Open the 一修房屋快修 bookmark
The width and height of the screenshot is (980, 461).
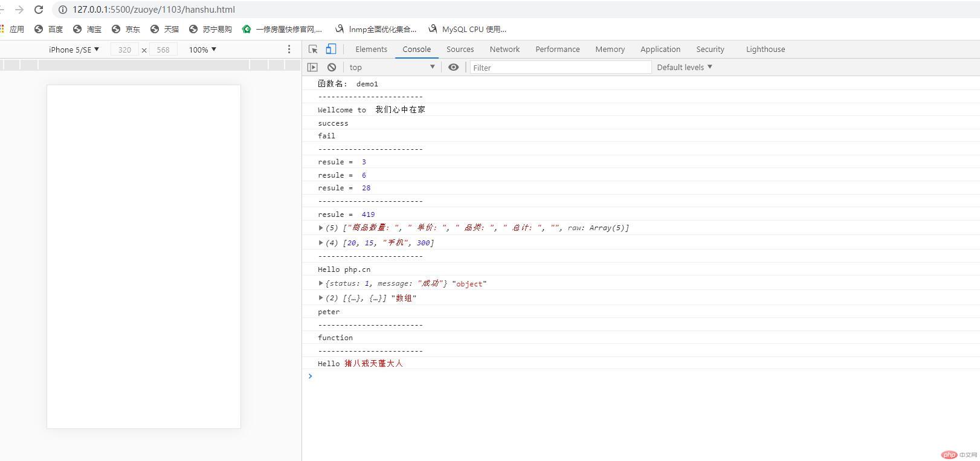click(x=282, y=29)
